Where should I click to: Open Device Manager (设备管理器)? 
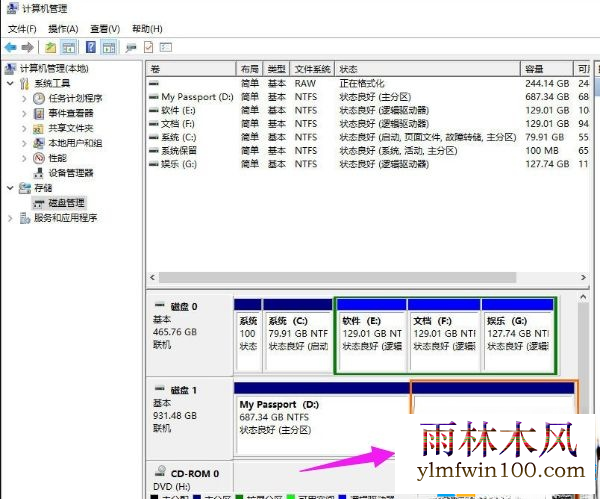71,173
